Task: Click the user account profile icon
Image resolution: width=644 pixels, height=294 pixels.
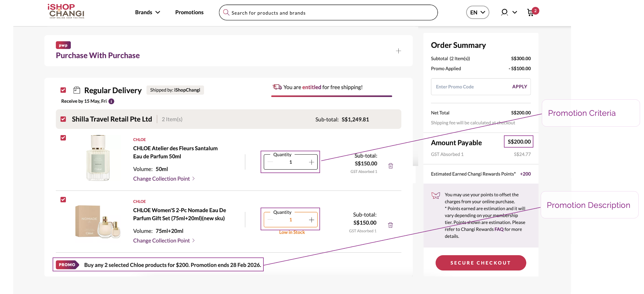Action: pos(504,12)
